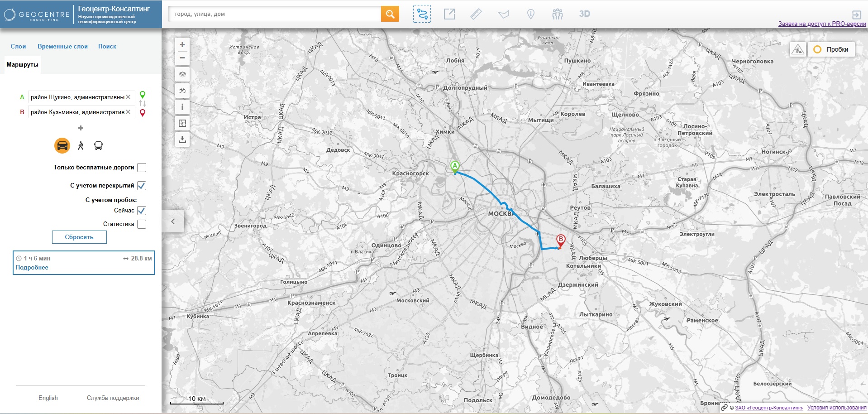Viewport: 868px width, 414px height.
Task: Open the map layers switcher
Action: point(182,74)
